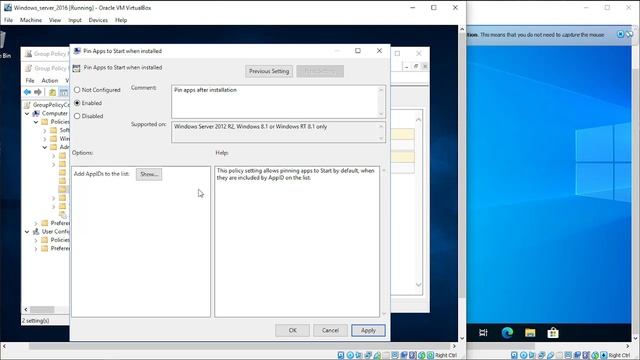Click the VirtualBox vertical scrollbar up arrow
Screen dimensions: 640x360
point(462,29)
